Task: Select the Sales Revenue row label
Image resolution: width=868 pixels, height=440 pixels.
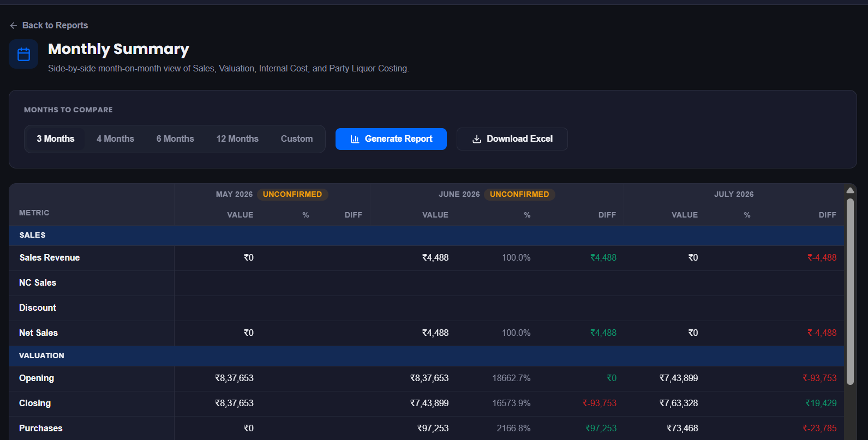Action: pos(50,258)
